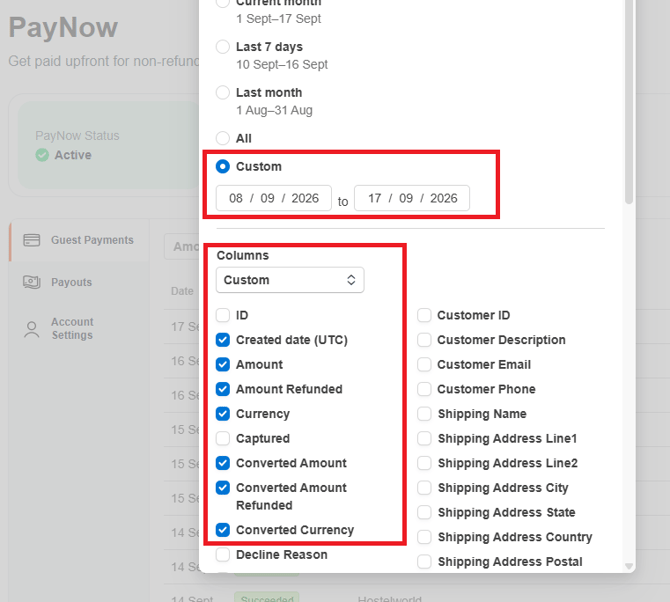This screenshot has width=670, height=602.
Task: Open the Payouts cash icon
Action: [32, 282]
